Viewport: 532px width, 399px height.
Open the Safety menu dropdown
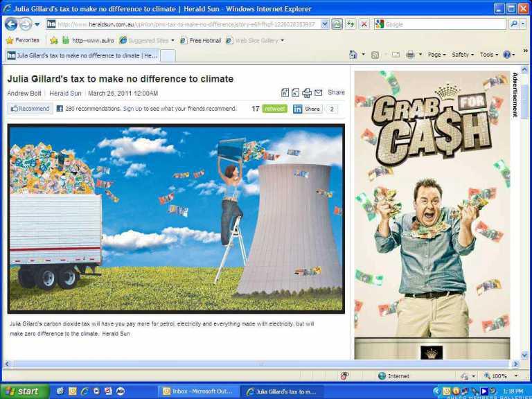pos(463,55)
